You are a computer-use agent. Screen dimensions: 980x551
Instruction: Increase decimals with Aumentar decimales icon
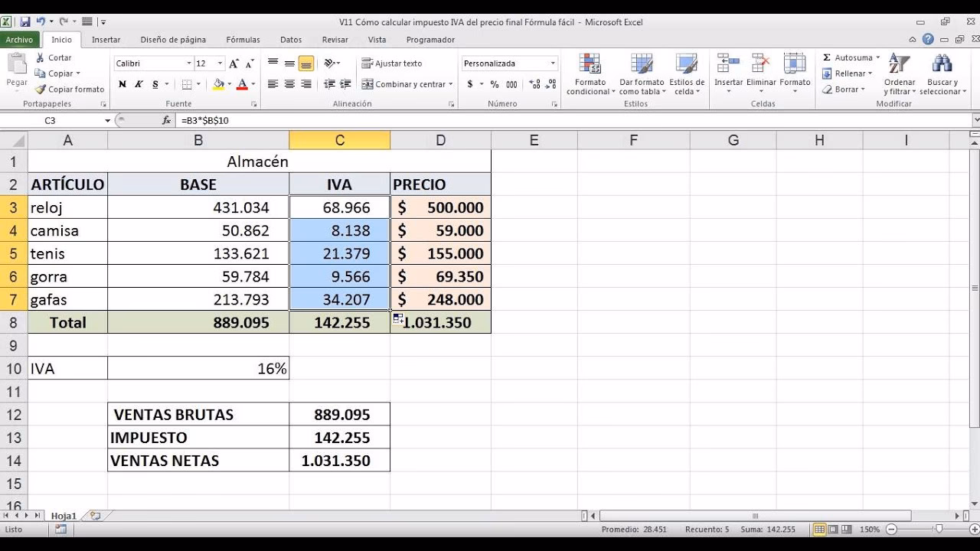(x=536, y=85)
